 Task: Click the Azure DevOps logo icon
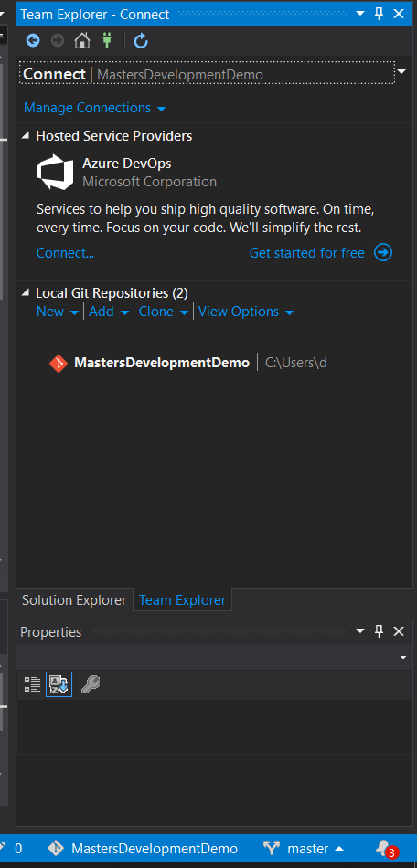(x=55, y=173)
